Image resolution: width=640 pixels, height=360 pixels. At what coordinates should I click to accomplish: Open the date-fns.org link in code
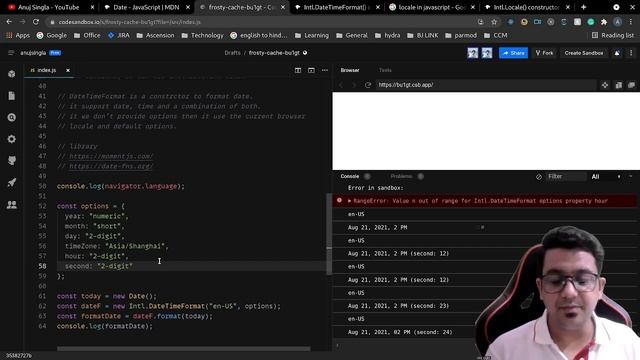click(x=111, y=166)
